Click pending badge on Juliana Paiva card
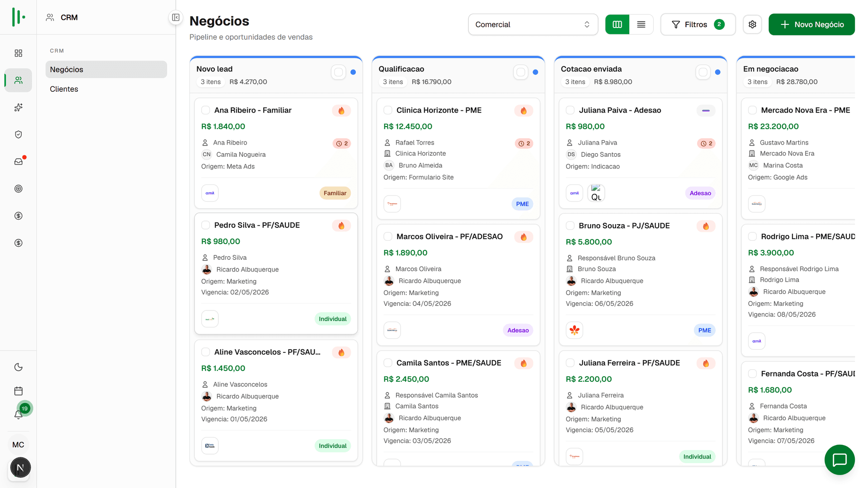The image size is (868, 488). click(706, 144)
